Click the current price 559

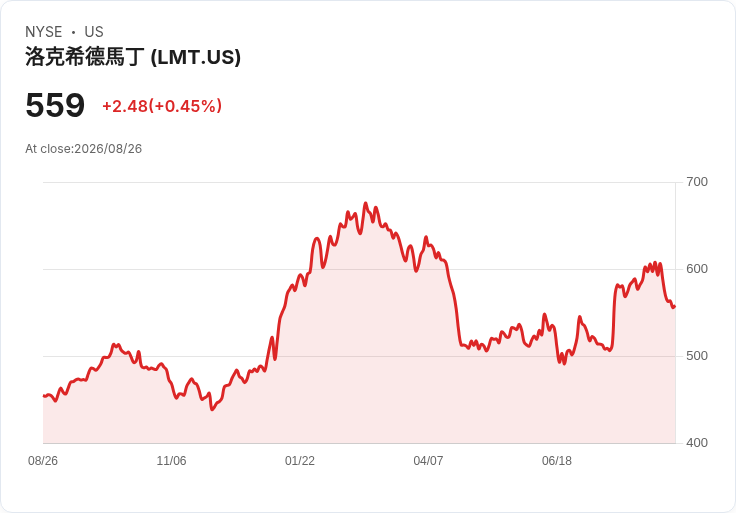coord(55,105)
